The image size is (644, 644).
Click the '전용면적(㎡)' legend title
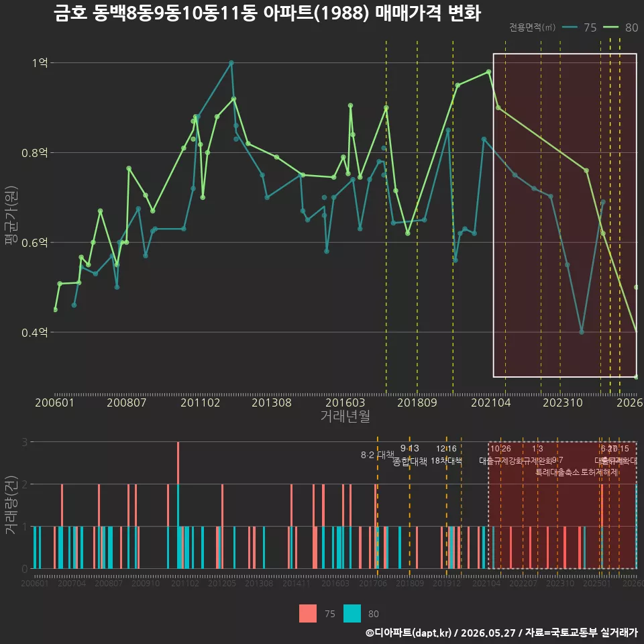coord(532,28)
